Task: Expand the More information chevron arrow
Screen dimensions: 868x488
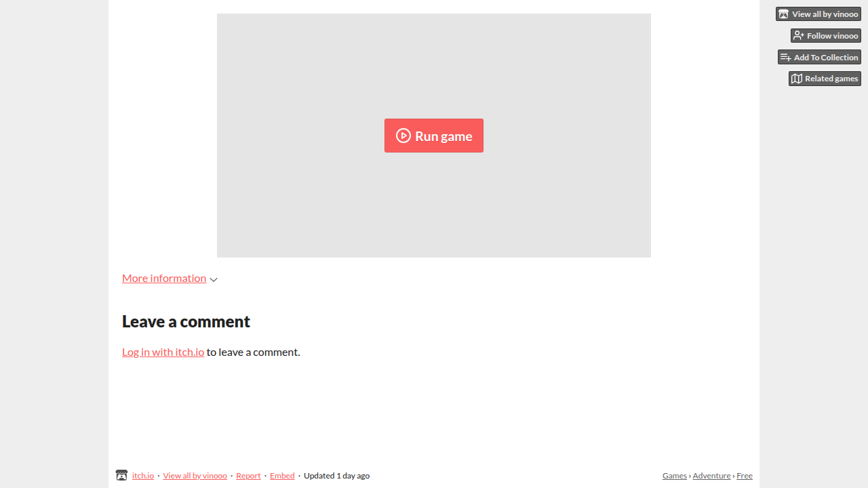Action: click(214, 279)
